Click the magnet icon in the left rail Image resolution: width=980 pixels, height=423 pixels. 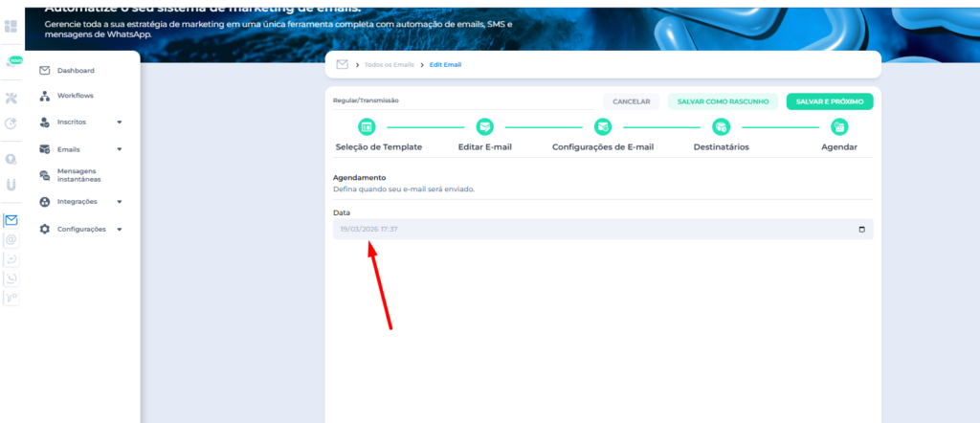tap(11, 184)
